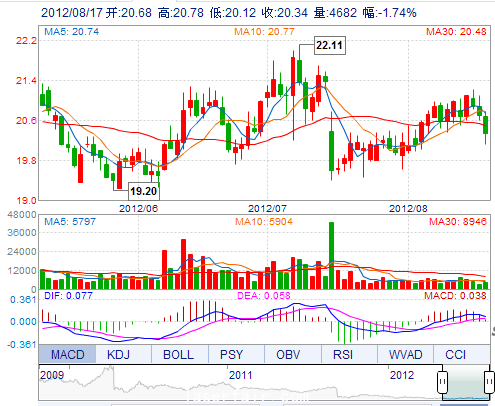Click the 2009 marker on overview timeline
The height and width of the screenshot is (406, 495).
pos(52,375)
